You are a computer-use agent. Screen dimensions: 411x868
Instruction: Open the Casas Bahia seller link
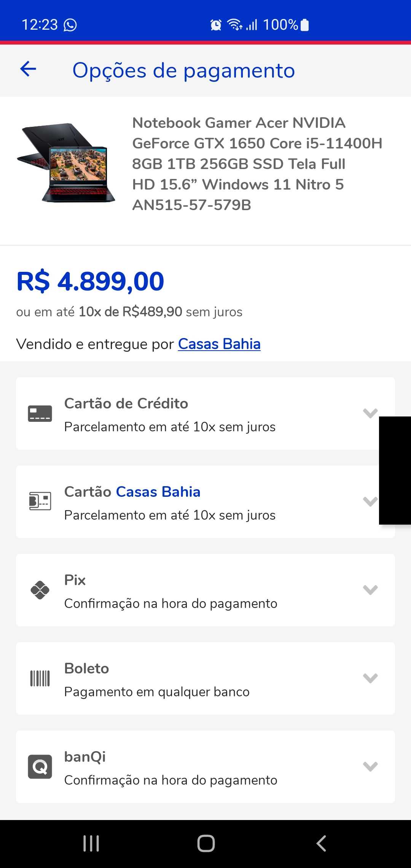[219, 344]
